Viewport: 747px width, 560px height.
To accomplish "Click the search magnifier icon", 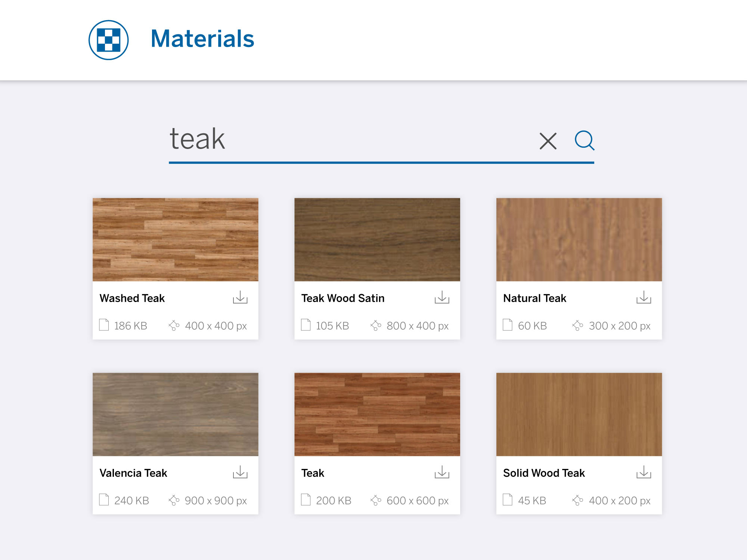I will coord(584,141).
